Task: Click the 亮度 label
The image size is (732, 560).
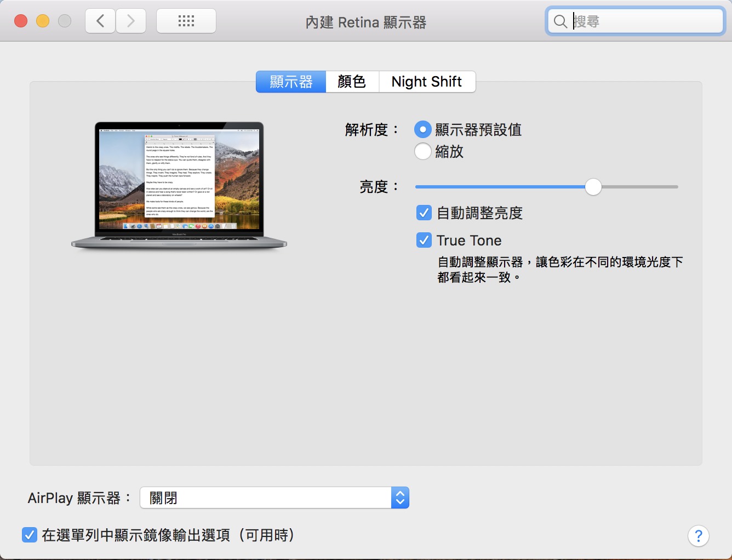Action: (x=379, y=187)
